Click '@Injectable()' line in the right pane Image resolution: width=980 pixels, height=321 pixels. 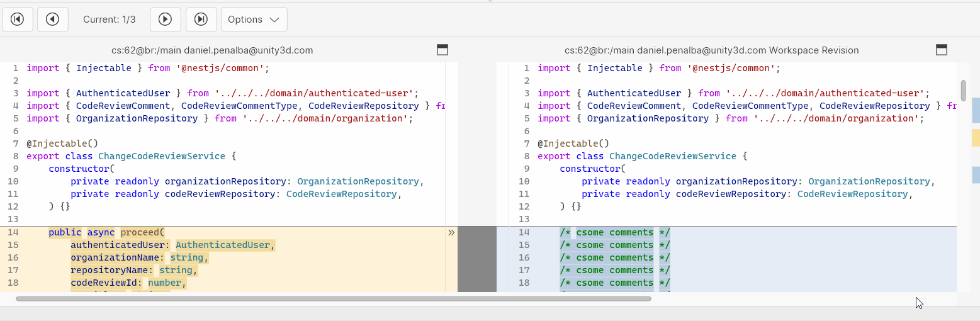point(573,144)
